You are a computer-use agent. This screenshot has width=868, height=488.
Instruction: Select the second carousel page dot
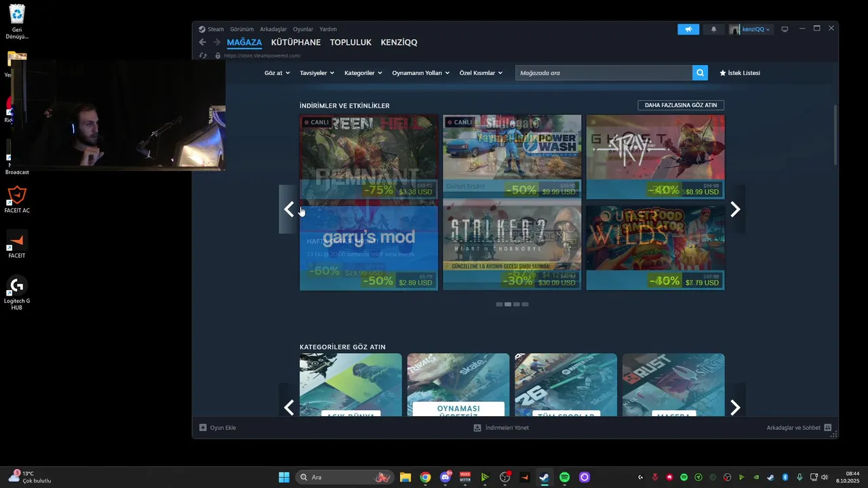(x=508, y=304)
